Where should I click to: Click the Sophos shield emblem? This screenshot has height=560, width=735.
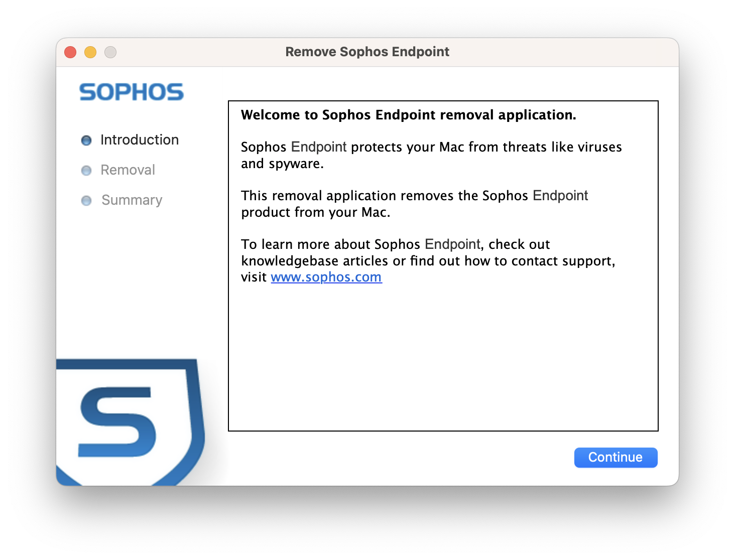click(131, 422)
